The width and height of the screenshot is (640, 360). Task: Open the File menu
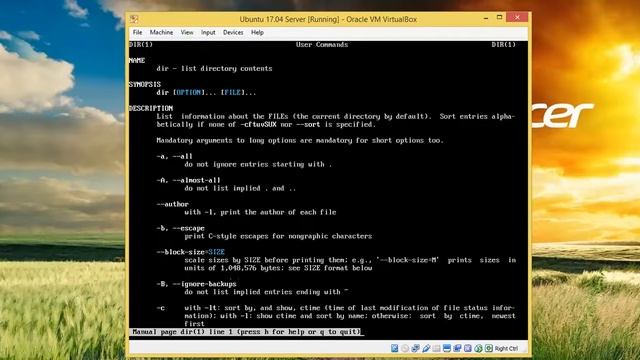(137, 32)
